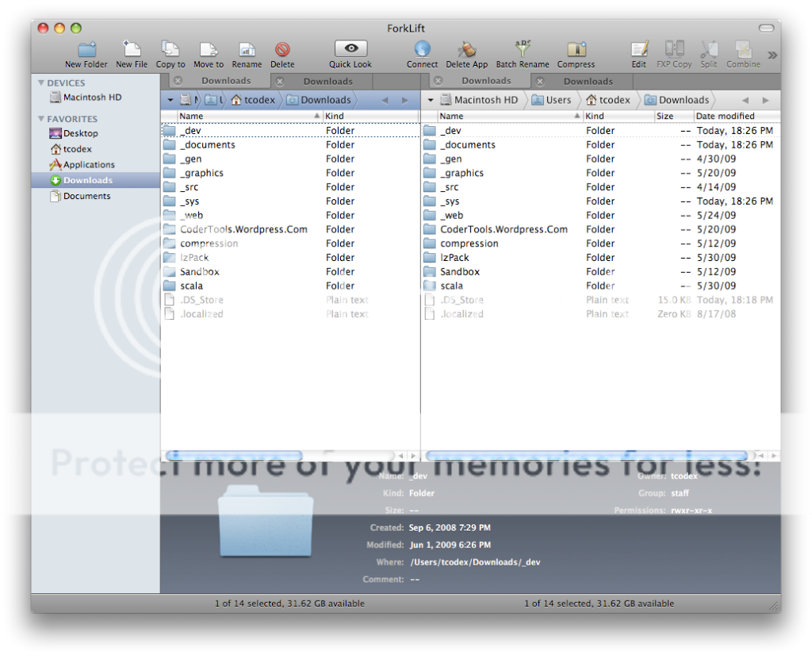Click the Compress toolbar icon
This screenshot has height=656, width=812.
tap(576, 49)
